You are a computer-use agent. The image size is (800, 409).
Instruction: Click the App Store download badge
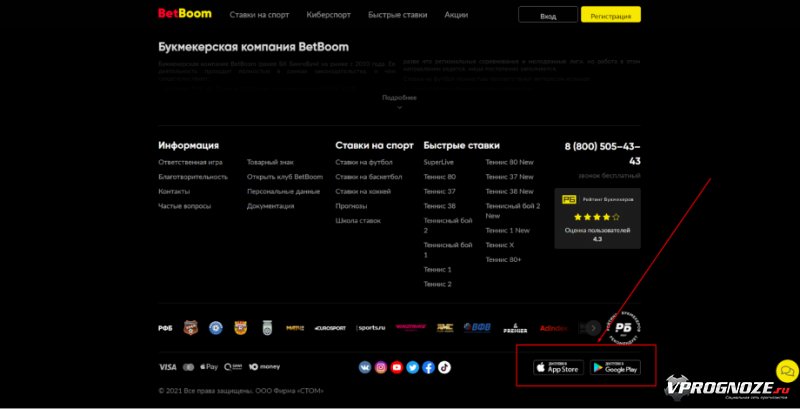(558, 367)
